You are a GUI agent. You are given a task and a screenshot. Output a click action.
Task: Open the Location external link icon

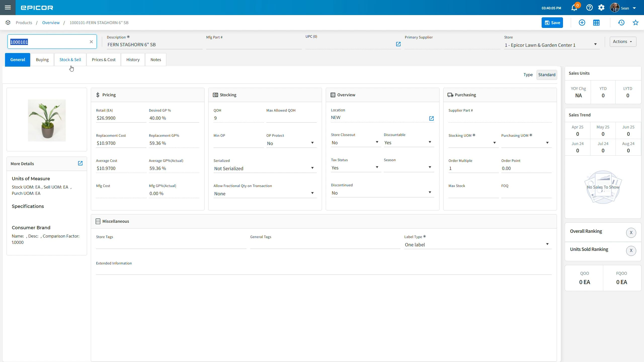point(431,118)
